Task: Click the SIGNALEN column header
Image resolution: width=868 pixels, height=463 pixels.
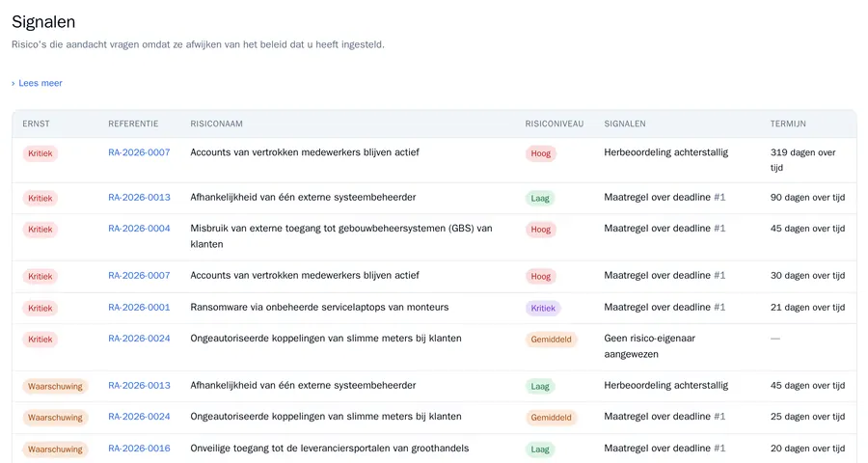Action: 624,123
